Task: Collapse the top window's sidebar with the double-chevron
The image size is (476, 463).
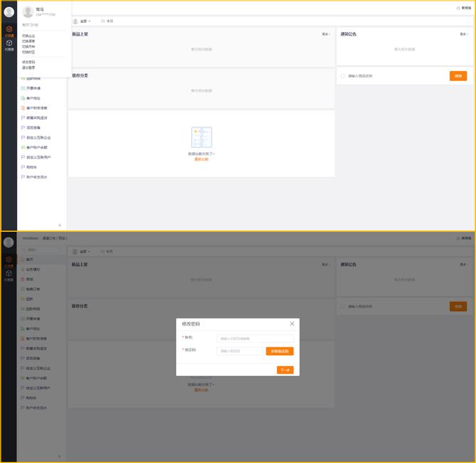Action: (x=60, y=225)
